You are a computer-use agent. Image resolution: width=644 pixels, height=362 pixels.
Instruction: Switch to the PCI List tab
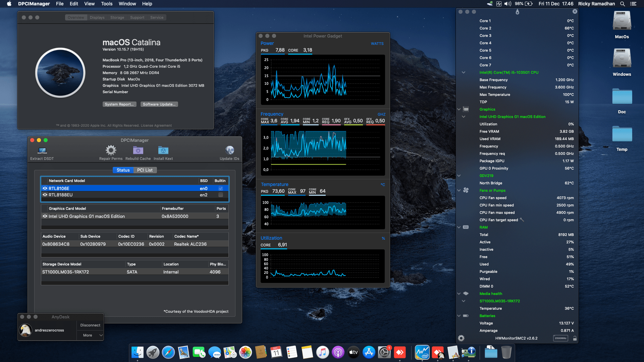pos(145,170)
